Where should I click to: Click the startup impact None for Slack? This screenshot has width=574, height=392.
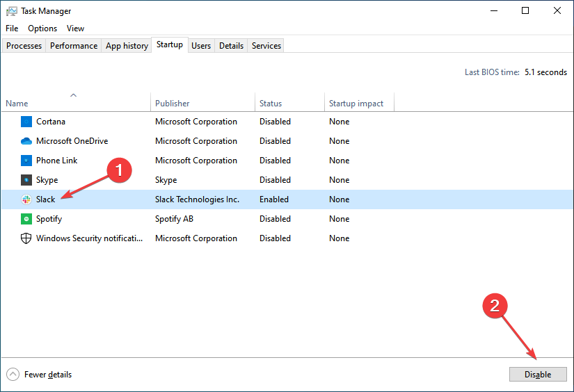coord(339,199)
